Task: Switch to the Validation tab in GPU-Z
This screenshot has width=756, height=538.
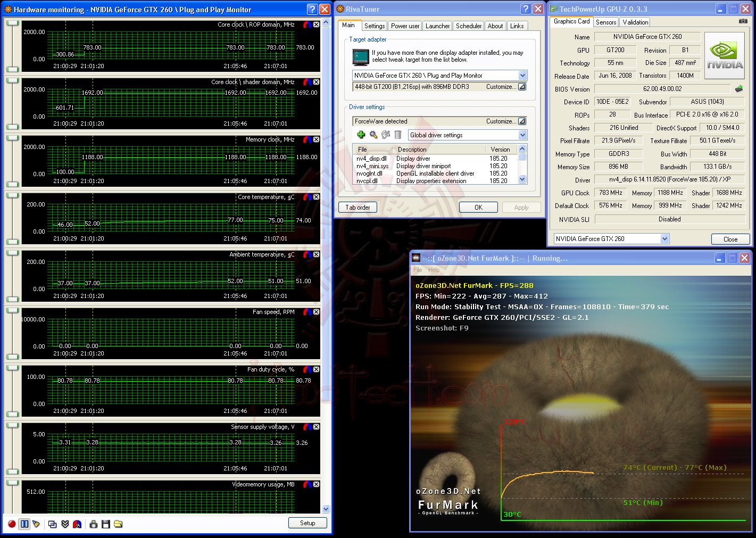Action: click(635, 22)
